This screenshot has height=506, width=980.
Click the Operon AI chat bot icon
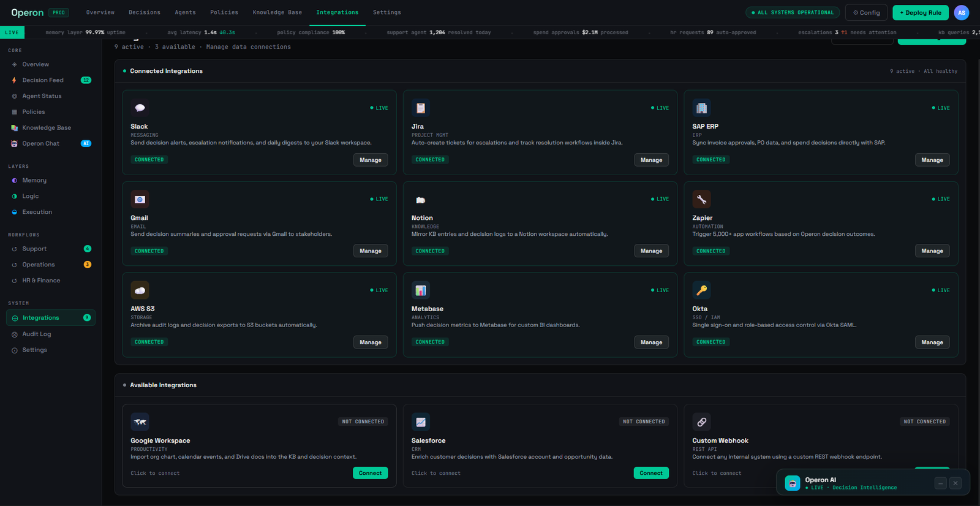click(793, 483)
